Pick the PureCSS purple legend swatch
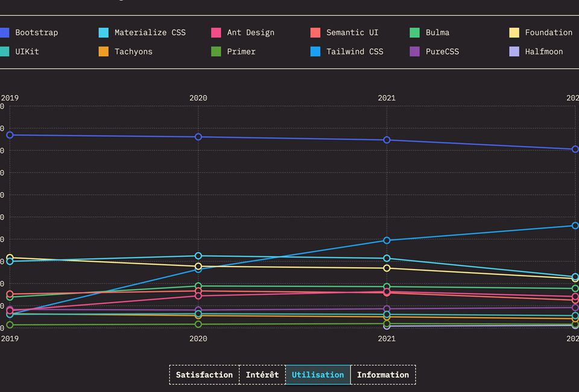This screenshot has width=579, height=392. pos(415,52)
